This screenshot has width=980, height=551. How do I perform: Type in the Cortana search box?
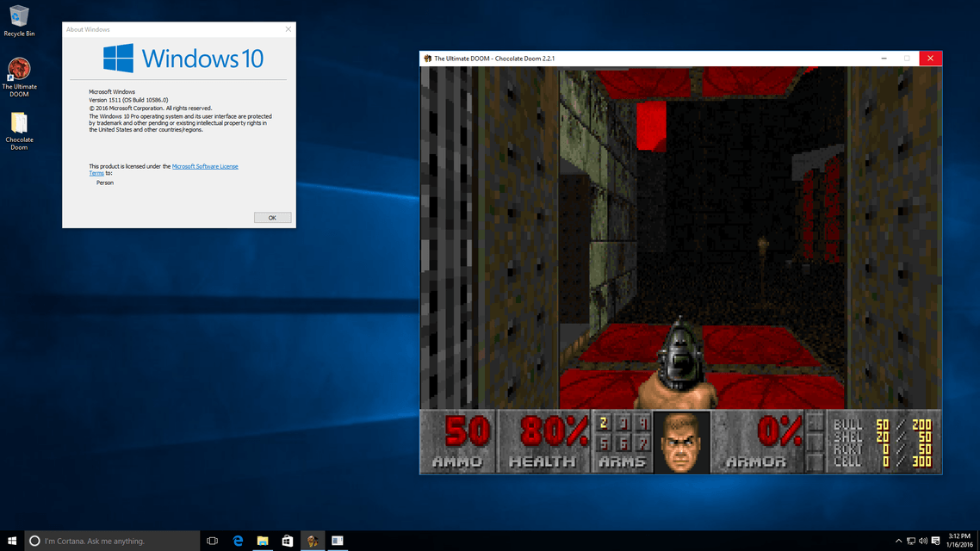point(112,541)
